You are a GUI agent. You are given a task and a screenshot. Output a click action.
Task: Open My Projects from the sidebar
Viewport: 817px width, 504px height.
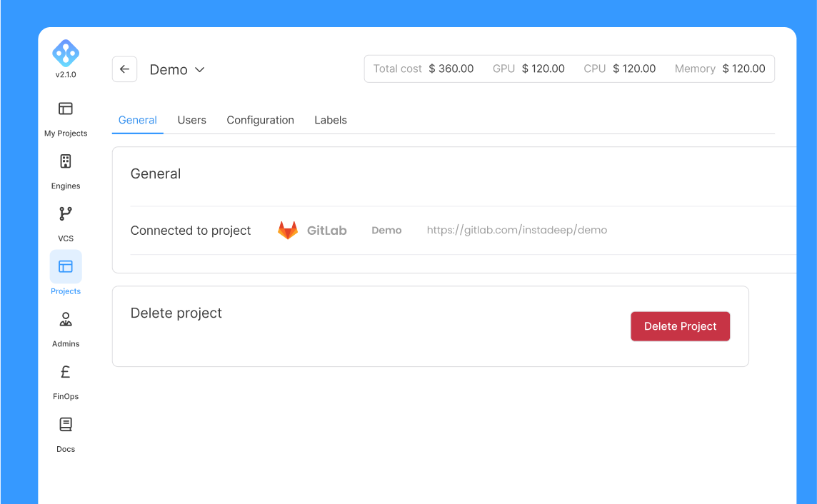[x=66, y=119]
